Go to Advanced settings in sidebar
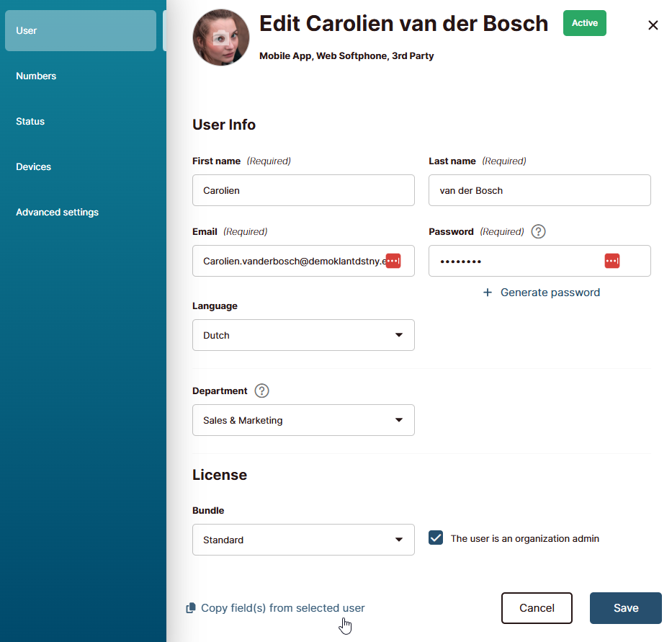The image size is (672, 642). pyautogui.click(x=58, y=213)
